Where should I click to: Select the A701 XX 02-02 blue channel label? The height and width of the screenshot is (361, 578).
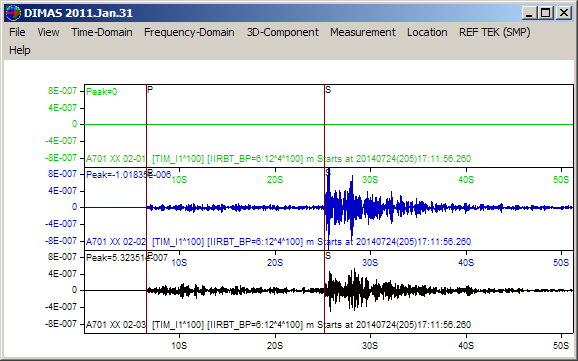tap(116, 242)
